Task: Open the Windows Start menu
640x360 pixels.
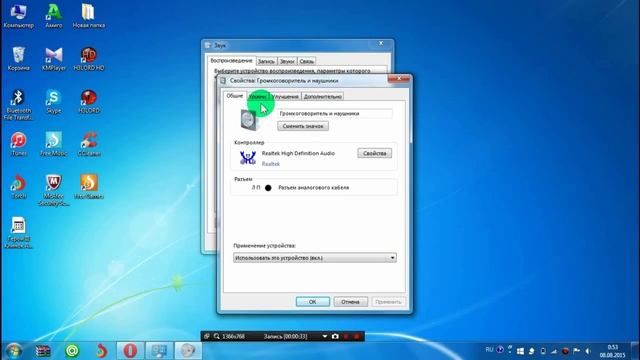Action: coord(14,351)
